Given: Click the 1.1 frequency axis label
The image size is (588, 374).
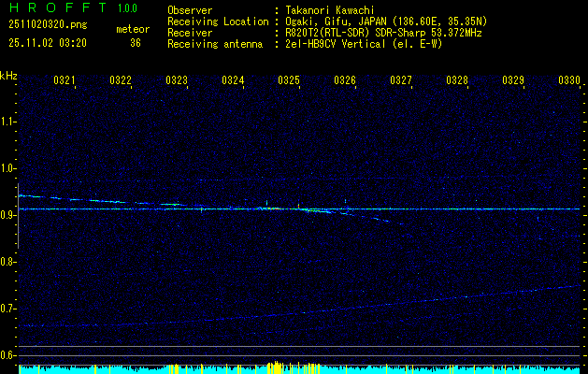Looking at the screenshot, I should [8, 122].
